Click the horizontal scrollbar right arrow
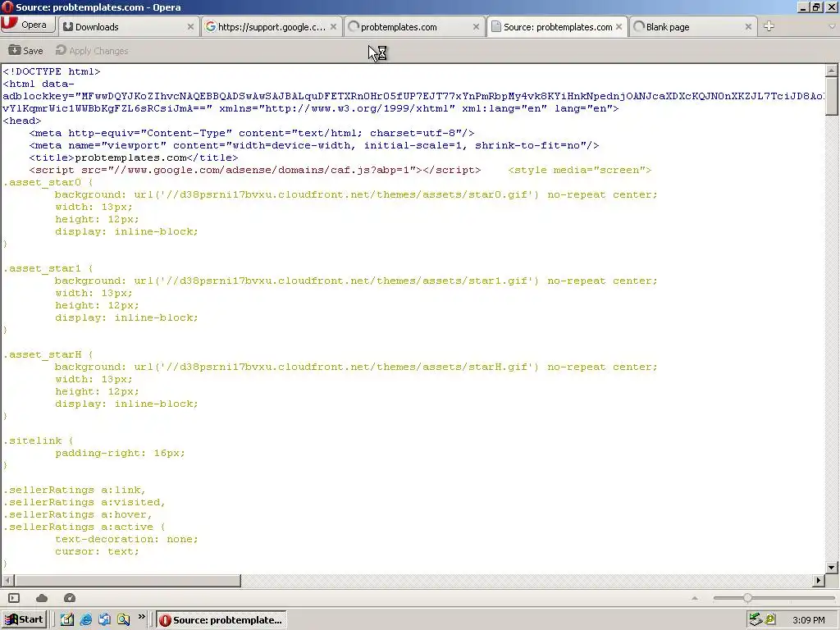The image size is (840, 630). tap(818, 580)
